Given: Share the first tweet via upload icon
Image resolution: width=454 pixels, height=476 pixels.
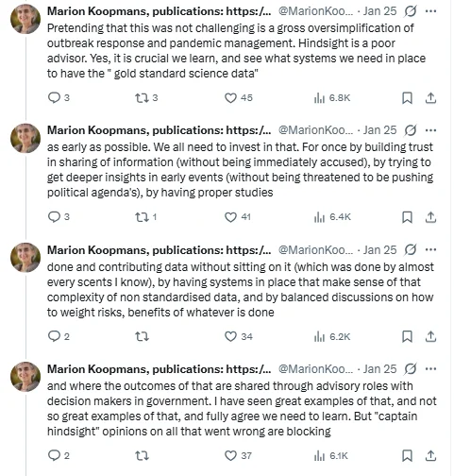Looking at the screenshot, I should (x=430, y=98).
